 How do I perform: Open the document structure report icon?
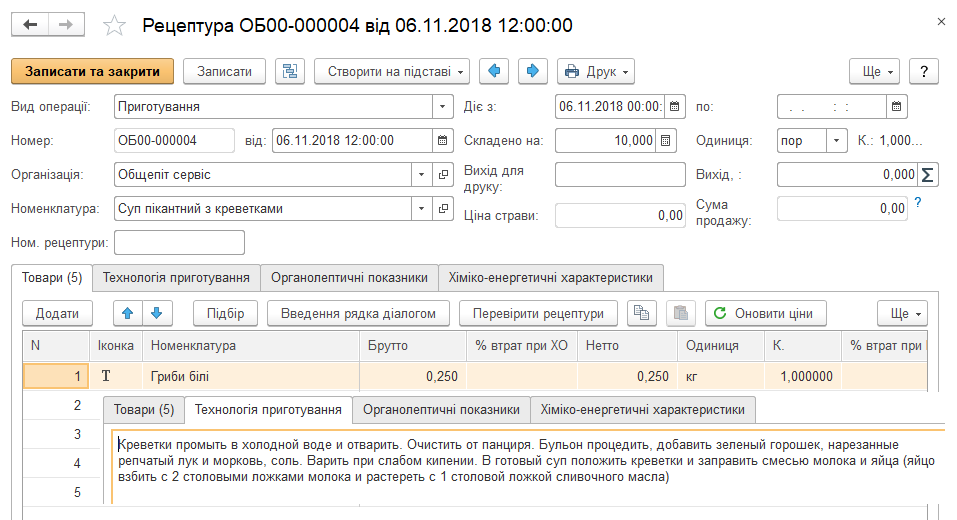290,71
